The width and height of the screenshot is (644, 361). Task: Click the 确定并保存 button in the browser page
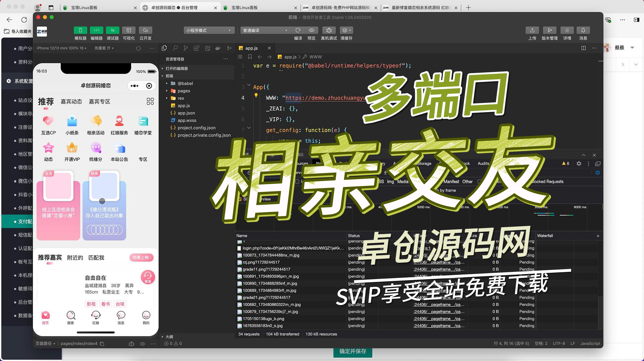pos(353,352)
